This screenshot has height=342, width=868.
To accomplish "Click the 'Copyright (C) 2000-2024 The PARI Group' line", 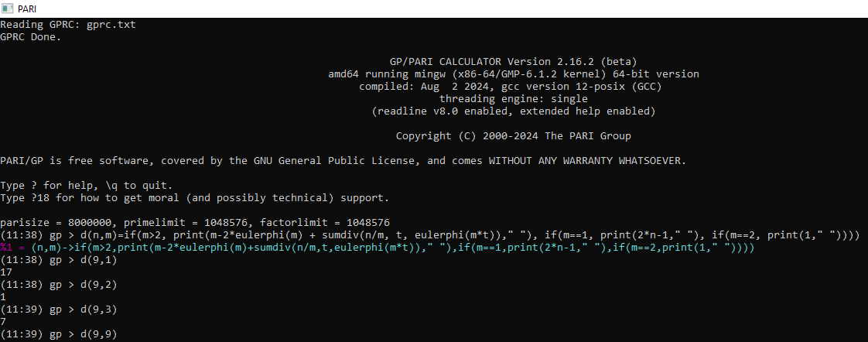I will (x=513, y=136).
